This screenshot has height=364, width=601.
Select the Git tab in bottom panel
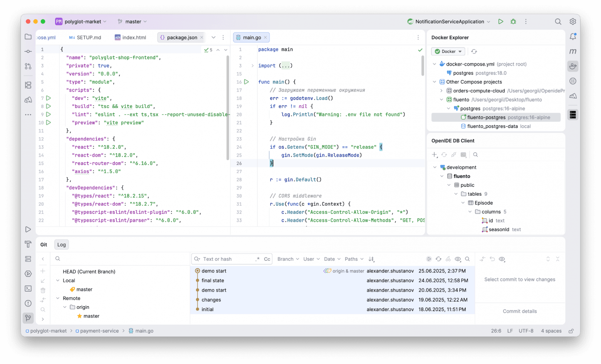44,245
